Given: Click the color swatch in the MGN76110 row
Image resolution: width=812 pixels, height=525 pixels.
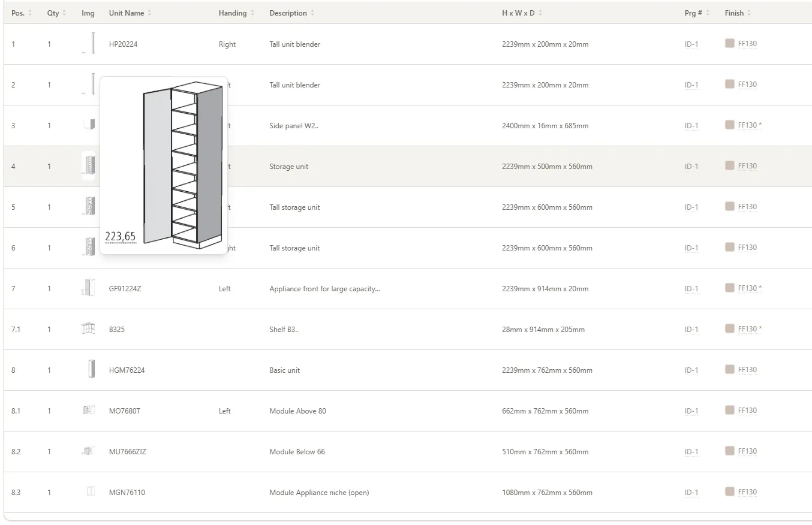Looking at the screenshot, I should (730, 491).
